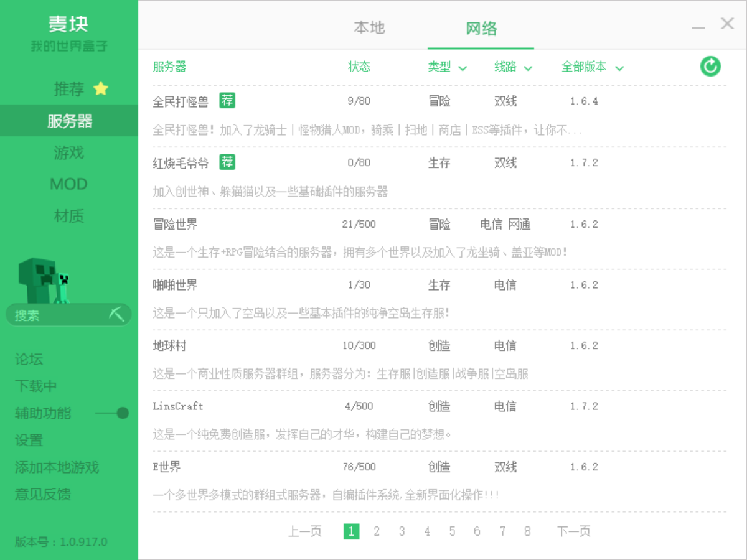Open the 材质 section
This screenshot has width=747, height=560.
(x=69, y=216)
